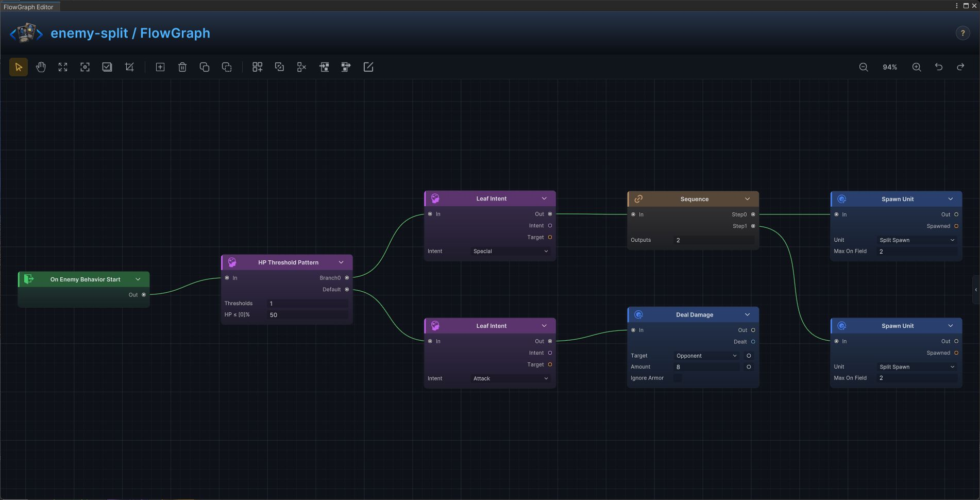Activate the hand pan tool
Image resolution: width=980 pixels, height=500 pixels.
41,67
